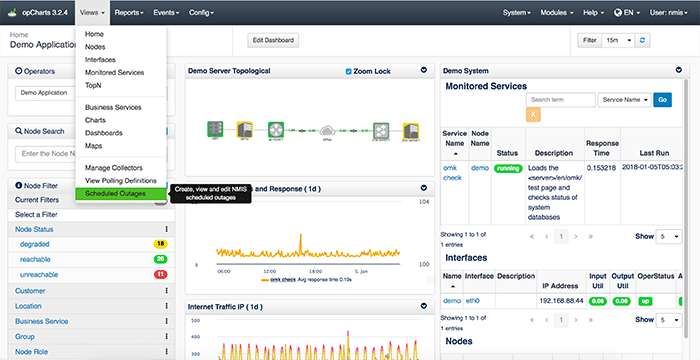
Task: Open the Node Status options dots
Action: pyautogui.click(x=167, y=229)
